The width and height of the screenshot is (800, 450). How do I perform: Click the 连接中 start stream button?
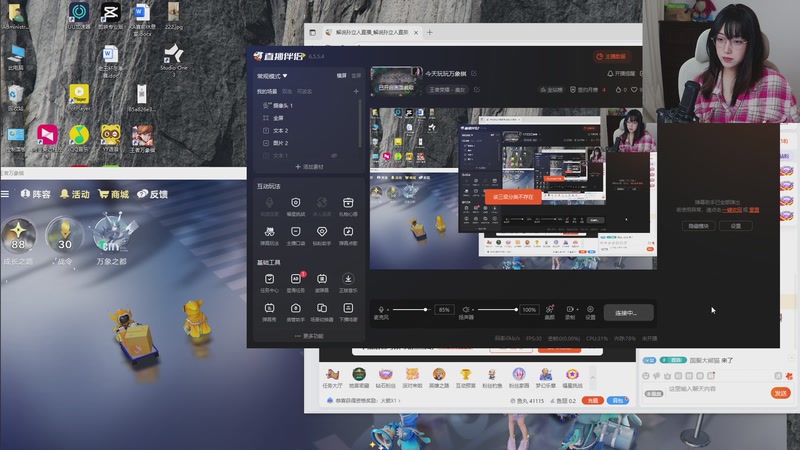click(628, 313)
